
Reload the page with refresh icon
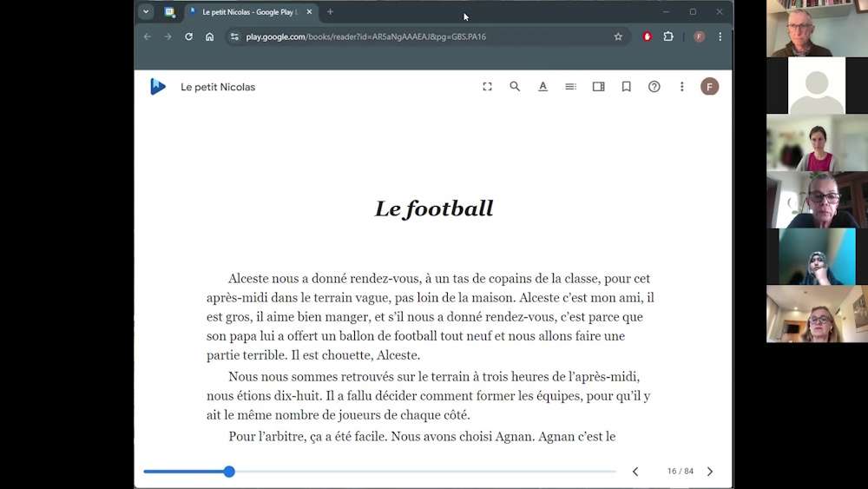(188, 36)
